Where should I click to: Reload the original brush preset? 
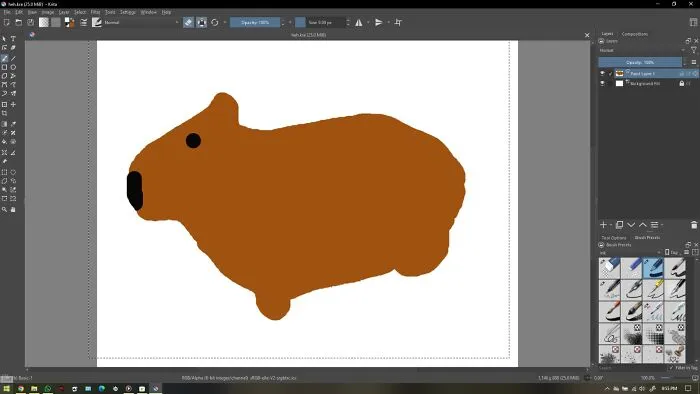(x=215, y=22)
